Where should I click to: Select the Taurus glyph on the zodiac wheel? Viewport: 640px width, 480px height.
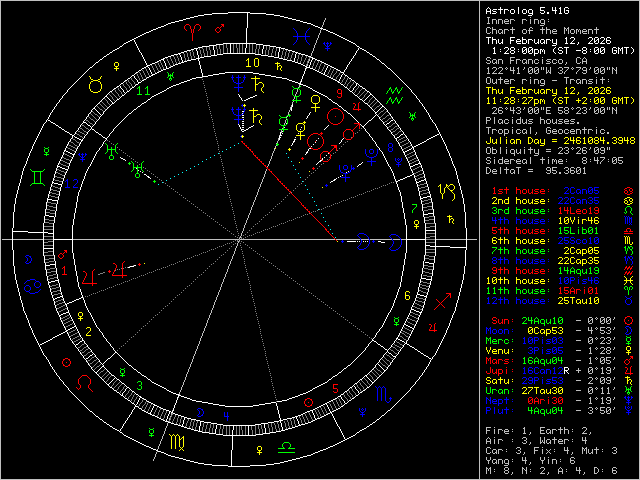[96, 87]
